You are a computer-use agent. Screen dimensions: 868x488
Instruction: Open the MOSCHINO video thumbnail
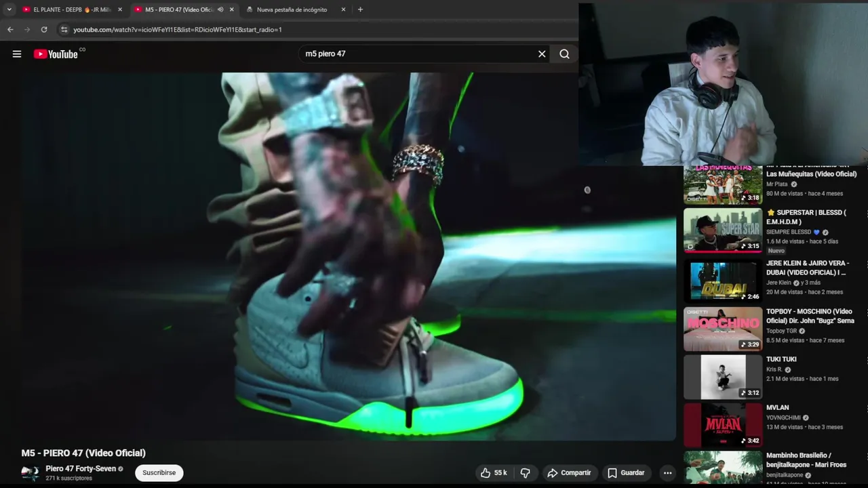coord(723,329)
